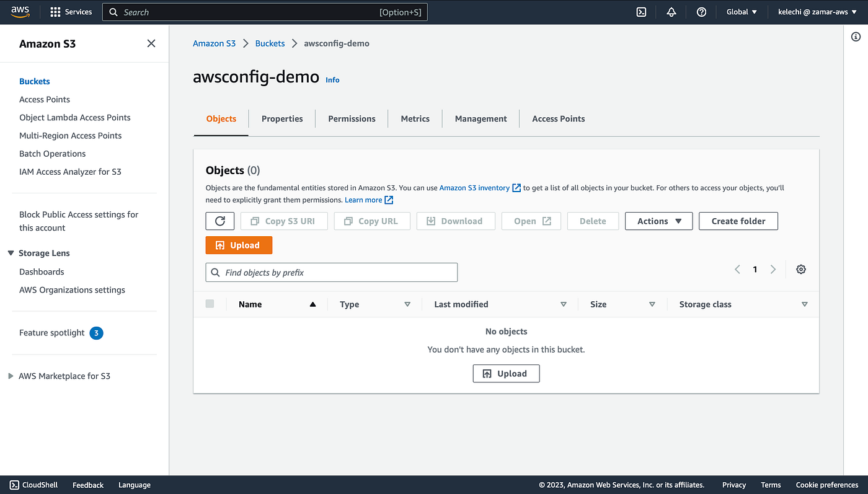Viewport: 868px width, 494px height.
Task: Click the Find objects by prefix search field
Action: pyautogui.click(x=332, y=272)
